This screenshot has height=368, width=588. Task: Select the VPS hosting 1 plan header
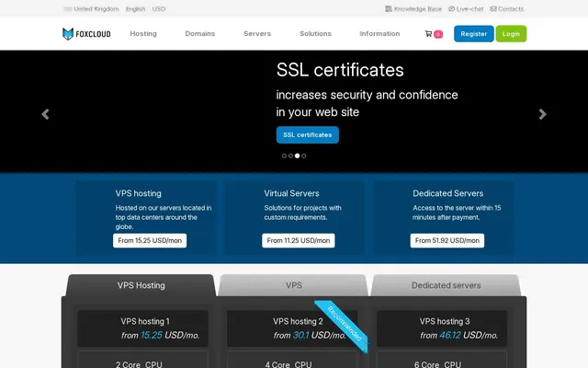142,328
